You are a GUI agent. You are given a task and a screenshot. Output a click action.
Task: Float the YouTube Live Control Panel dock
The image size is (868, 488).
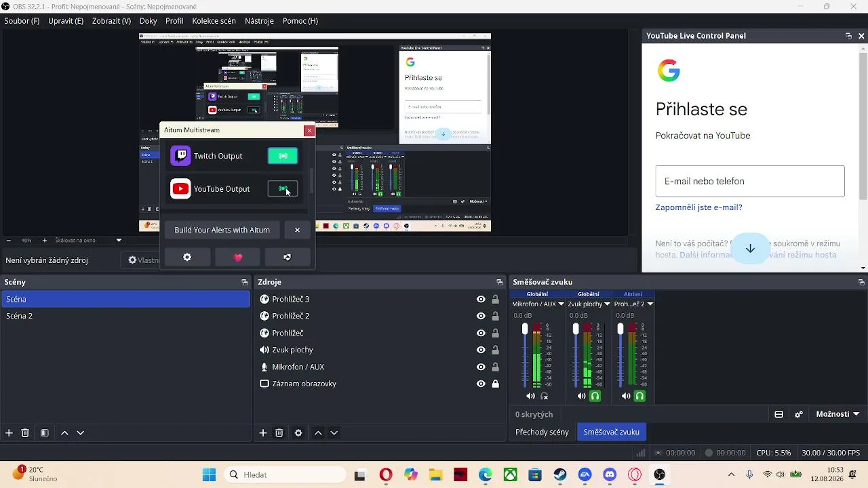coord(848,36)
